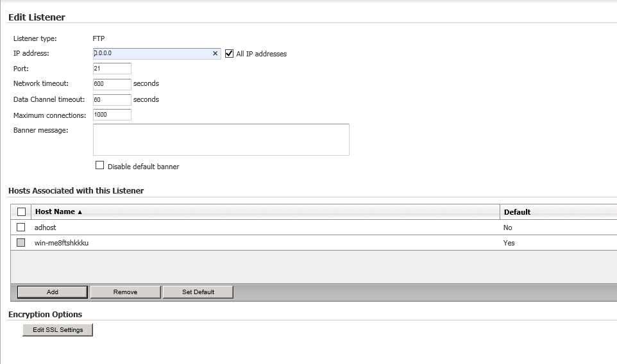The height and width of the screenshot is (364, 617).
Task: Click the No value in the adhost row
Action: pyautogui.click(x=507, y=227)
